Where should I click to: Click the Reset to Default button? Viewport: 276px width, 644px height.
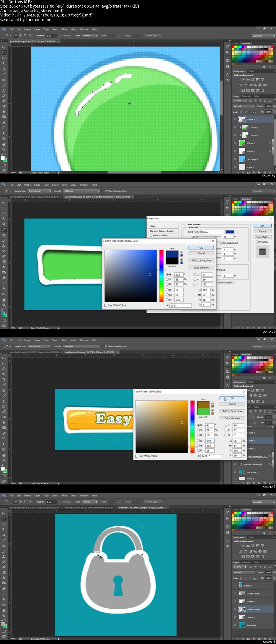click(x=225, y=282)
